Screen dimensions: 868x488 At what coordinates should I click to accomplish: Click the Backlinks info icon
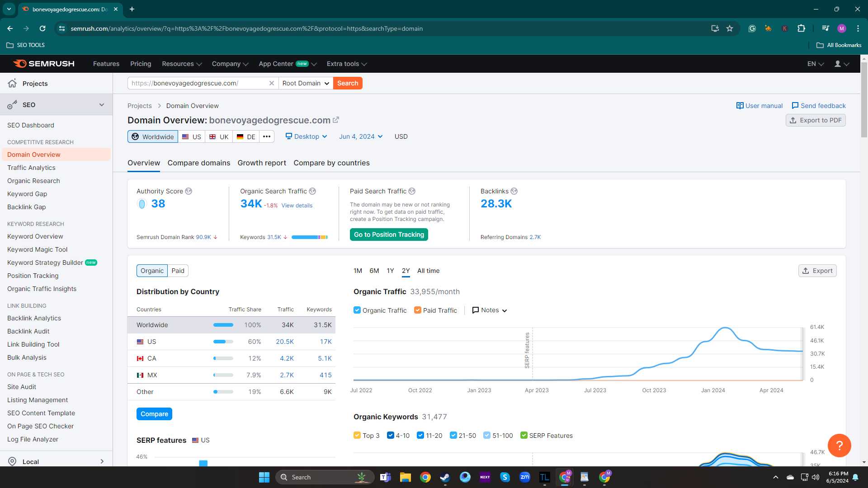tap(514, 191)
